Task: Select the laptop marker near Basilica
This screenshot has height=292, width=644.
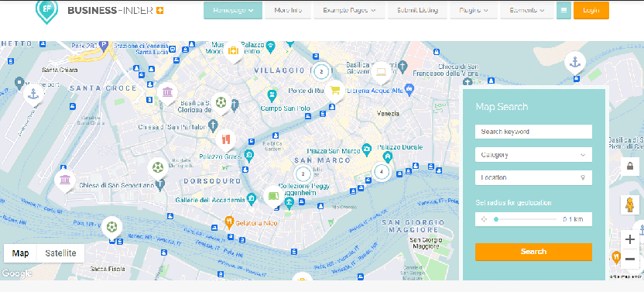Action: coord(381,72)
